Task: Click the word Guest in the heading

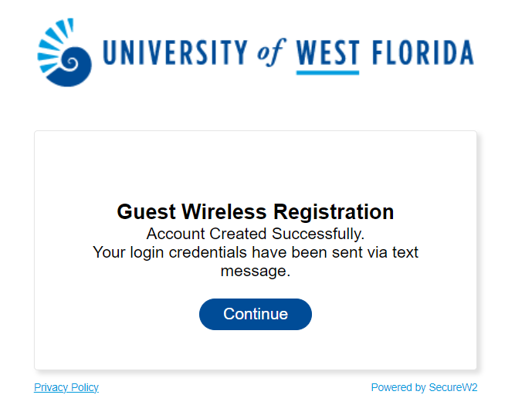Action: tap(146, 212)
